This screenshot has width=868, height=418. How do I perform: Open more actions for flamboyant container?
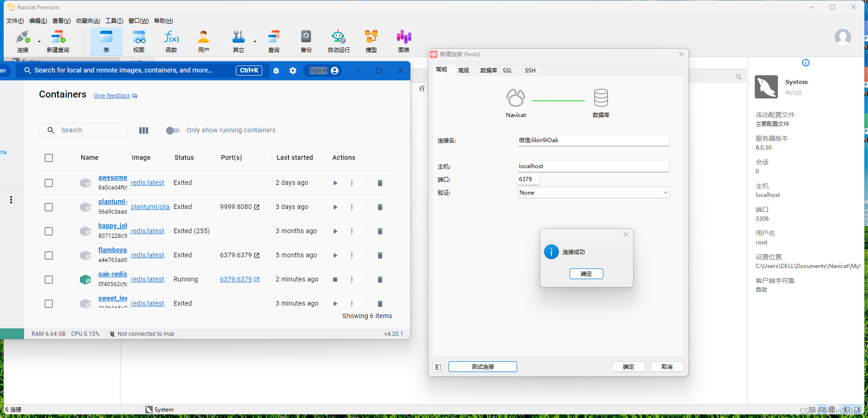(x=352, y=255)
